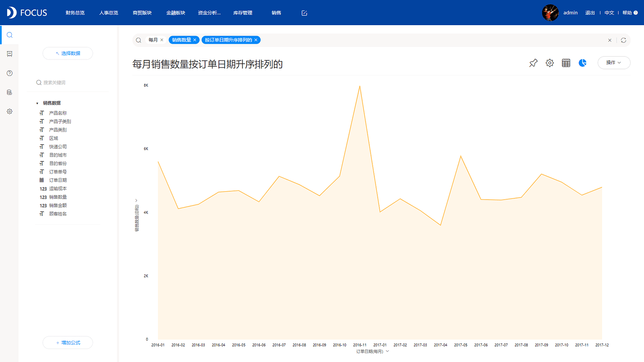
Task: Click the 2017-05 data point on chart
Action: pos(461,156)
